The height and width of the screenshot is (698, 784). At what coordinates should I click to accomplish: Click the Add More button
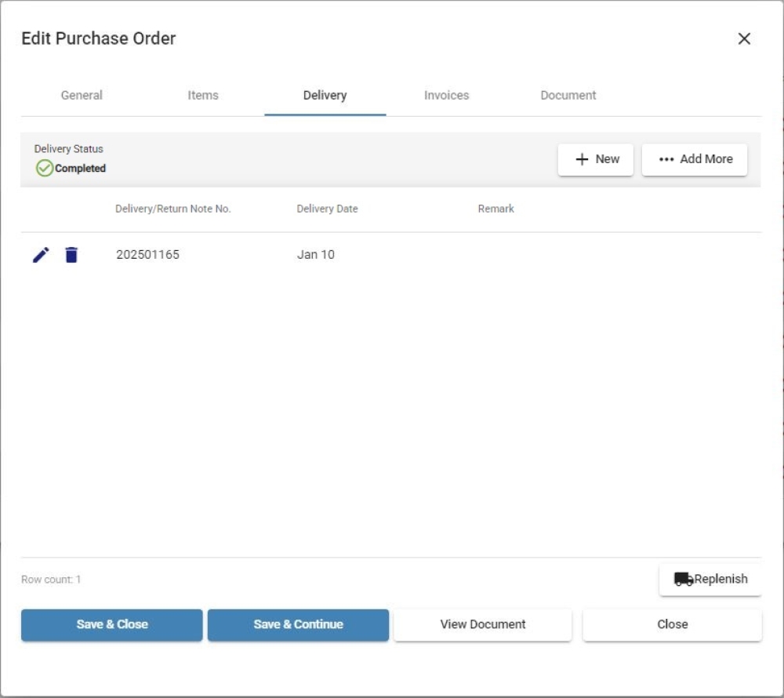[695, 159]
